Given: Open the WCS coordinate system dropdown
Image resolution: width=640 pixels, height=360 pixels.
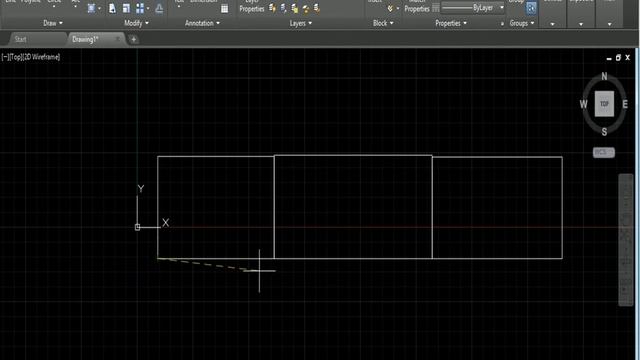Looking at the screenshot, I should point(604,152).
